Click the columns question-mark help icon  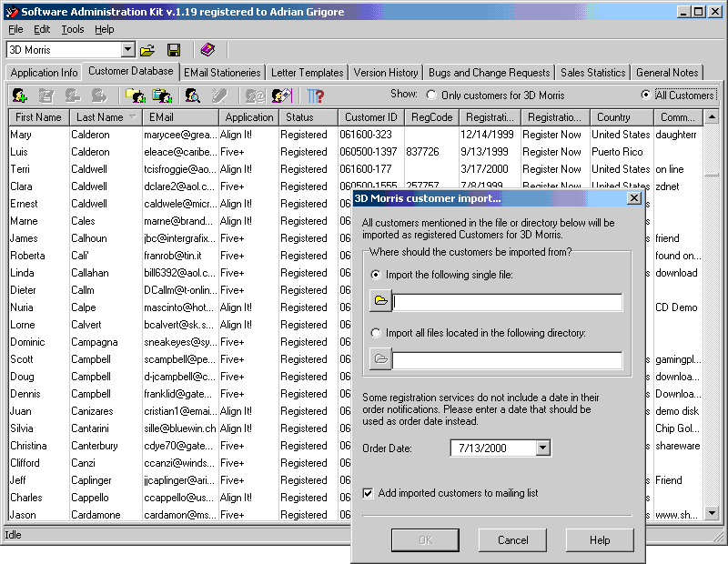pyautogui.click(x=315, y=96)
